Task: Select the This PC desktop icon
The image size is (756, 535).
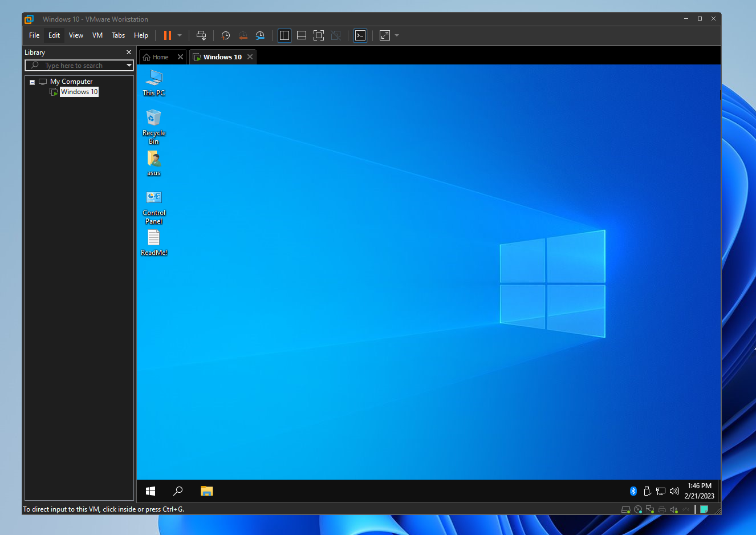Action: point(153,83)
